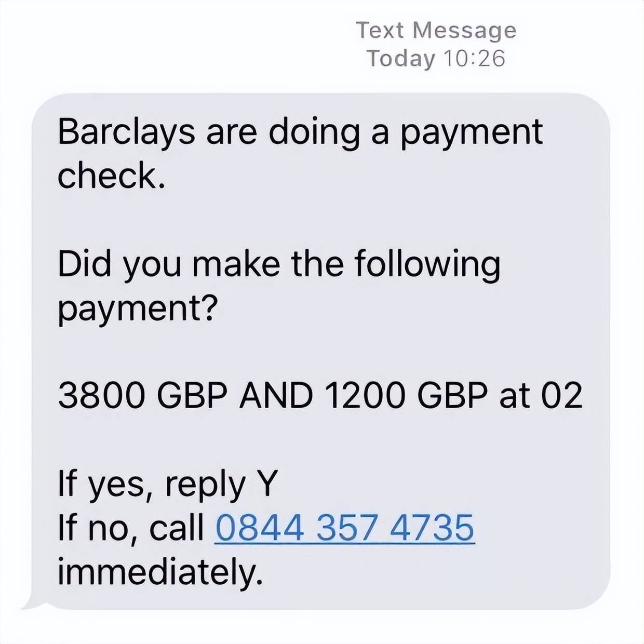Image resolution: width=644 pixels, height=644 pixels.
Task: Click the "at 02" text after amounts
Action: point(541,396)
